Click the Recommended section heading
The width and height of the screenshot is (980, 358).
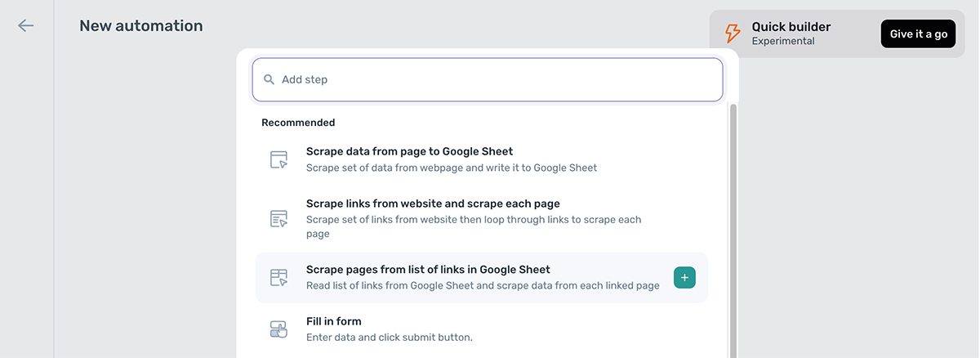point(298,123)
